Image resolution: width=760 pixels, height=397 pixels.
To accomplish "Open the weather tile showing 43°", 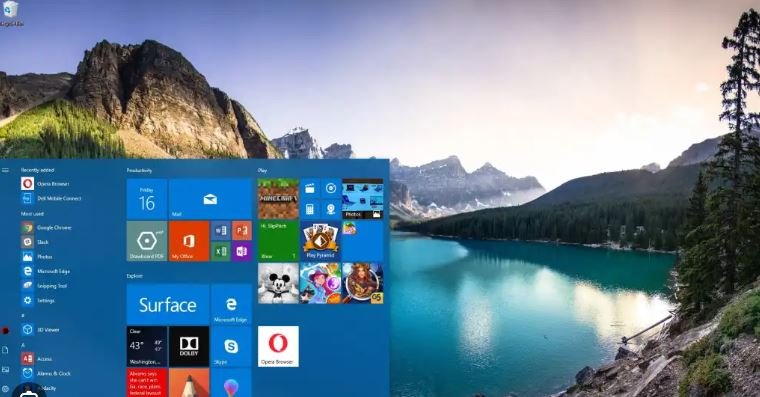I will pos(147,346).
